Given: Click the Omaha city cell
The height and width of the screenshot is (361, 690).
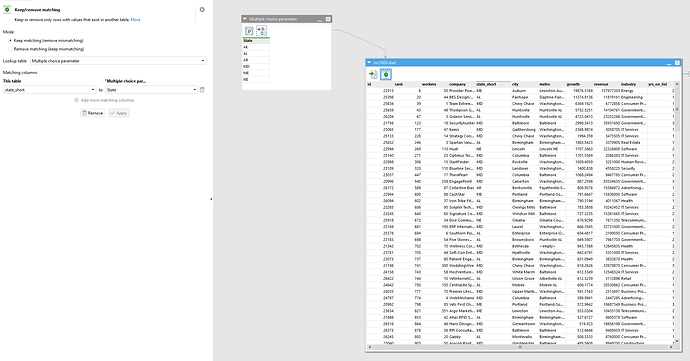Looking at the screenshot, I should tap(525, 220).
